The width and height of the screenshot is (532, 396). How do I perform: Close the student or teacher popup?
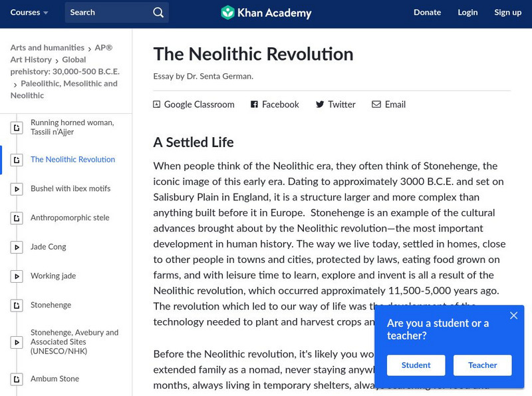pyautogui.click(x=513, y=315)
